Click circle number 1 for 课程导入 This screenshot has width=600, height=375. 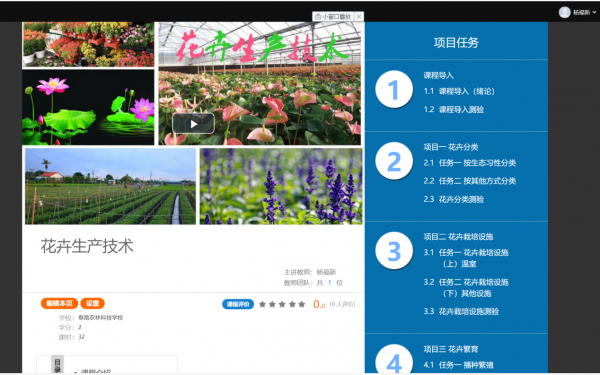click(394, 90)
